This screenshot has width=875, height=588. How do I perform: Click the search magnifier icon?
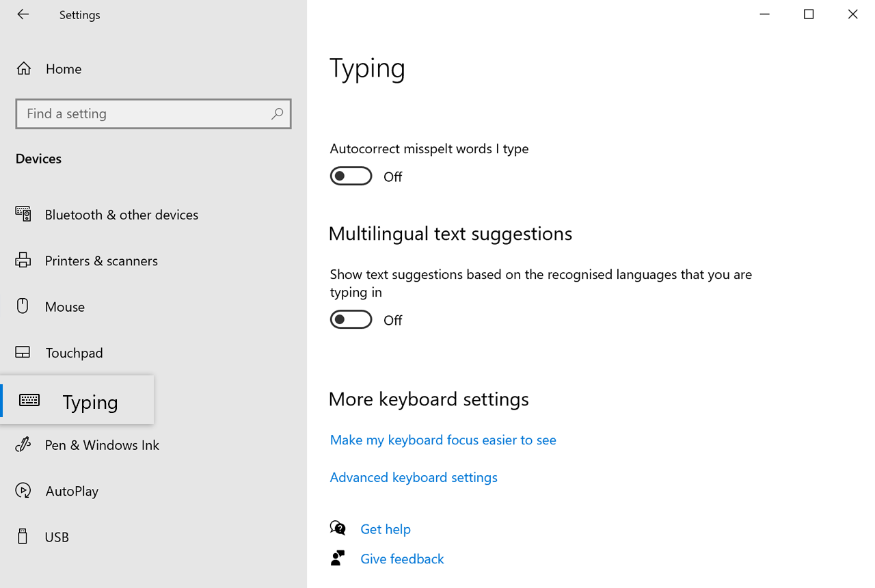point(277,114)
